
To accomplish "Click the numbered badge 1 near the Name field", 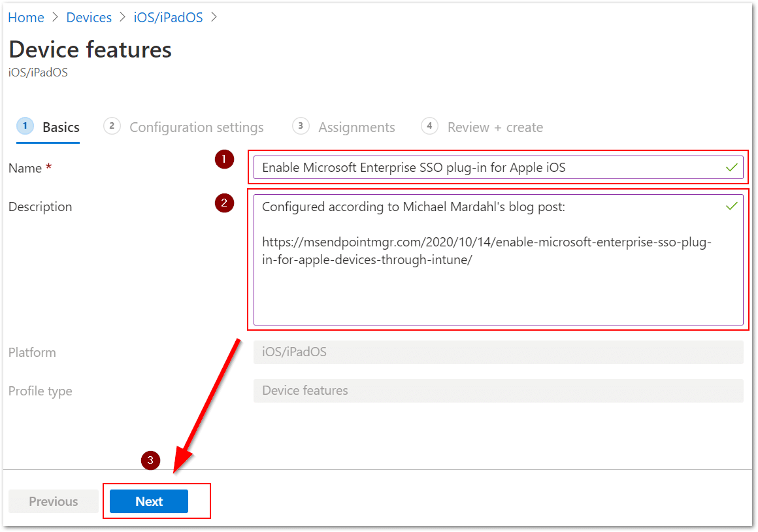I will pyautogui.click(x=224, y=159).
